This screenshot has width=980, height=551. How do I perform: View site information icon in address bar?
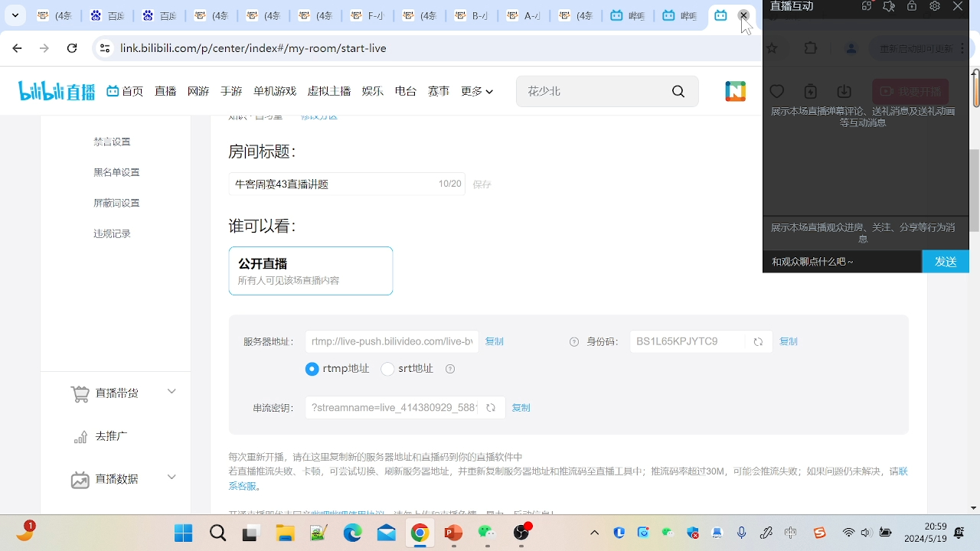click(x=105, y=48)
